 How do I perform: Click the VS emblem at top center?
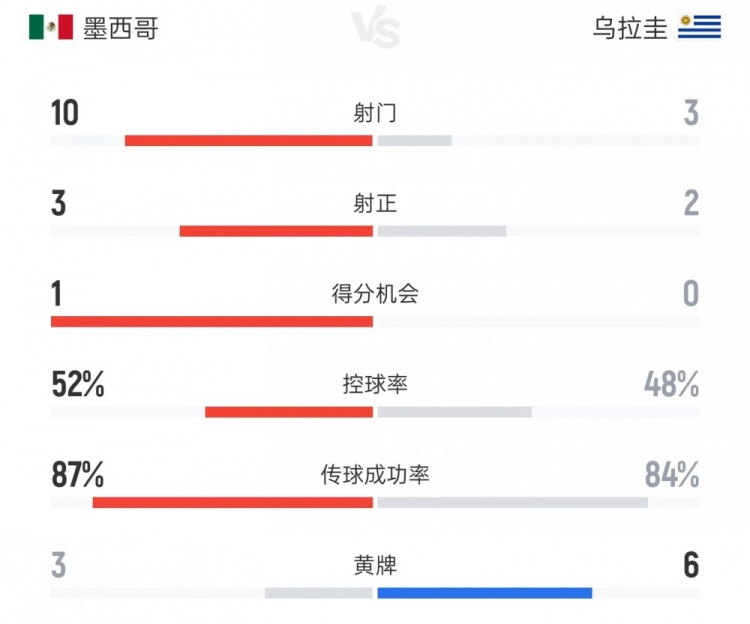376,29
